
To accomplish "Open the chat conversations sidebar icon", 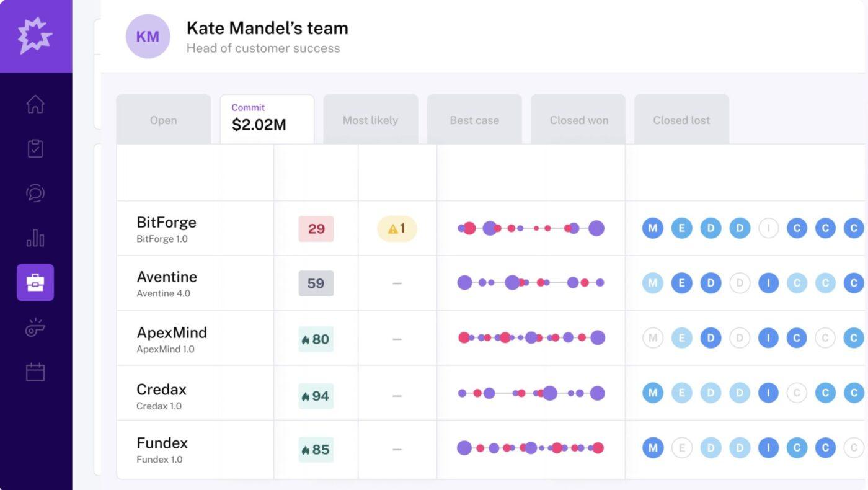I will point(35,193).
